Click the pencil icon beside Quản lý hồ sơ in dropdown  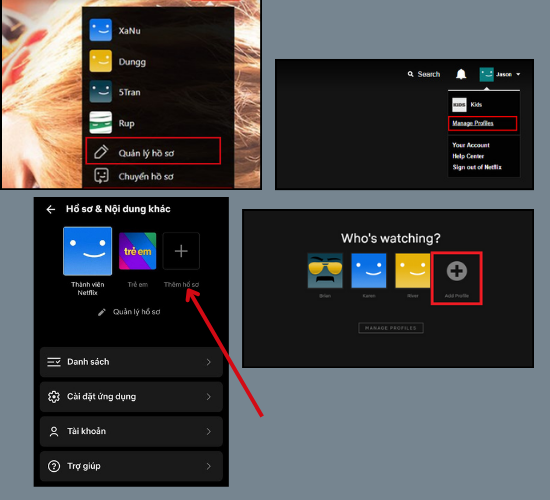coord(101,152)
